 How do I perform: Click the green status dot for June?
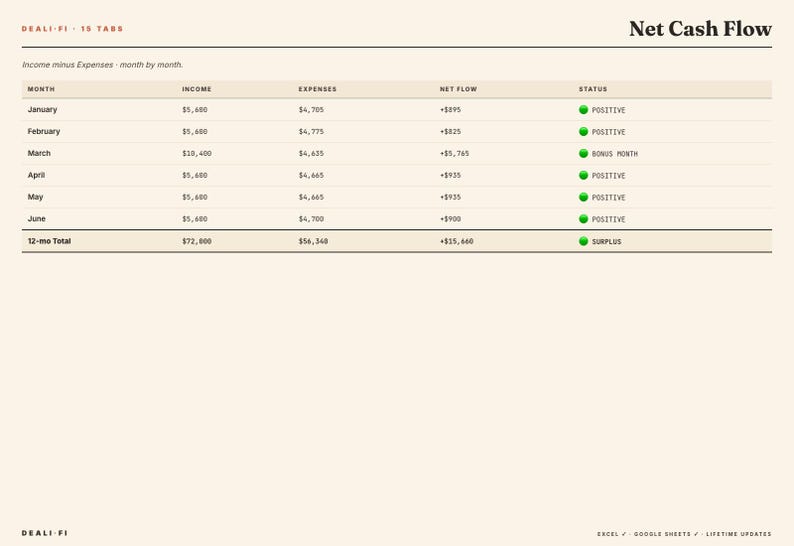click(x=583, y=218)
